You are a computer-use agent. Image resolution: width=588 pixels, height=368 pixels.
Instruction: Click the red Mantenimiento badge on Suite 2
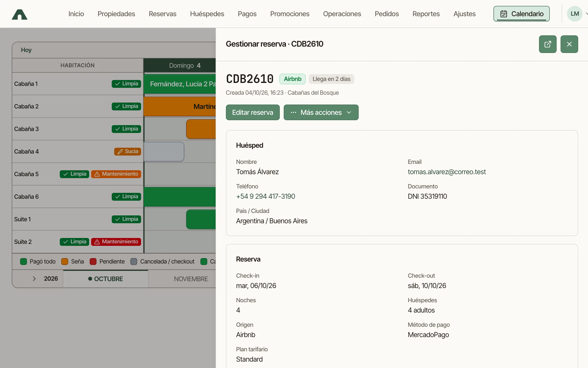click(116, 242)
